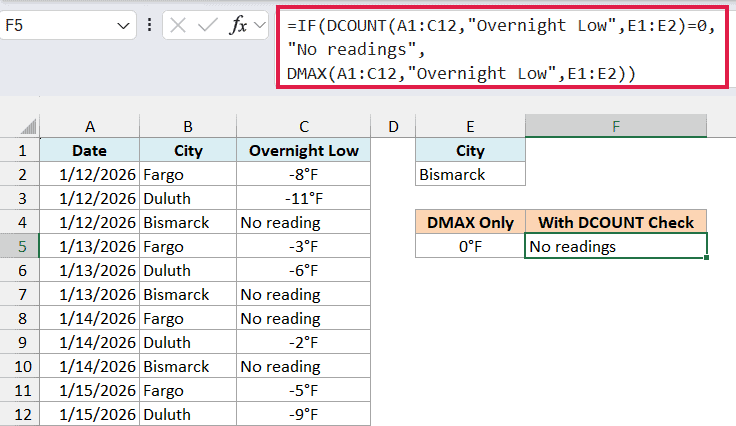Select row 1 header
This screenshot has width=736, height=426.
(20, 151)
